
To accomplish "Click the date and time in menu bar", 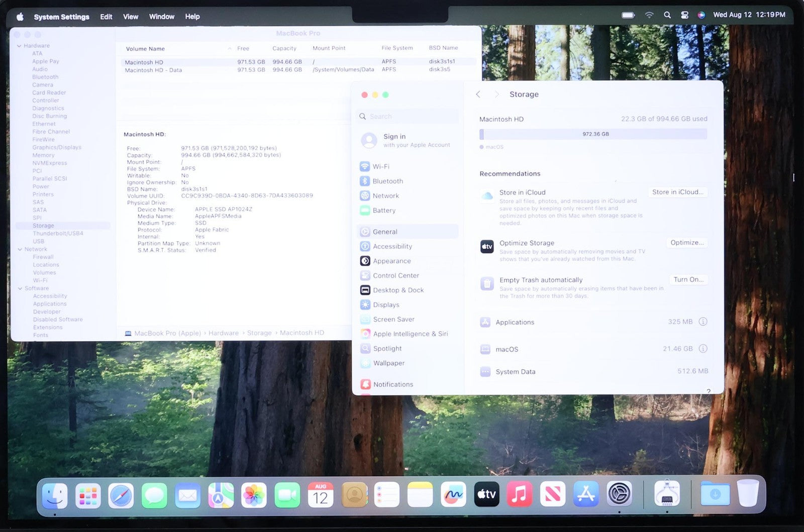I will pyautogui.click(x=749, y=15).
